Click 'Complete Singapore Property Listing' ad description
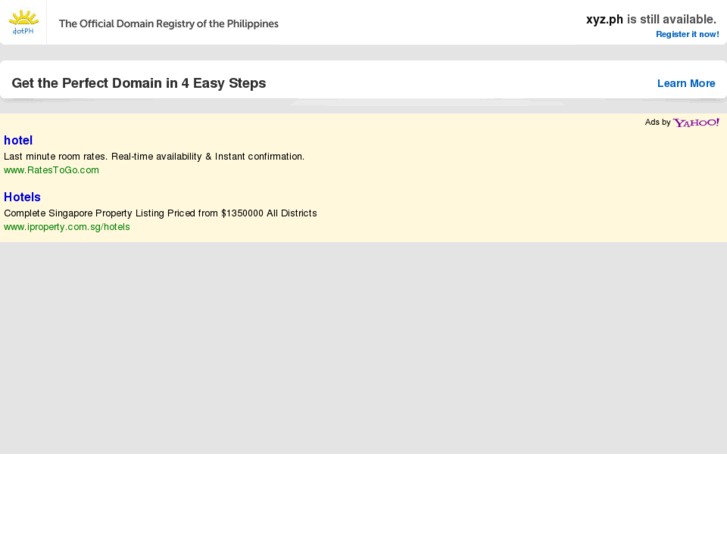 pos(160,213)
